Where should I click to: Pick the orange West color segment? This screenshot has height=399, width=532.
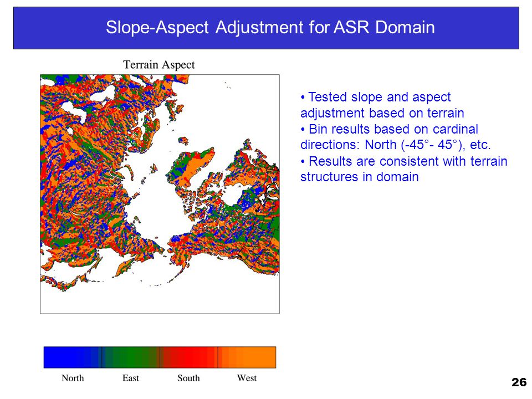[x=247, y=357]
